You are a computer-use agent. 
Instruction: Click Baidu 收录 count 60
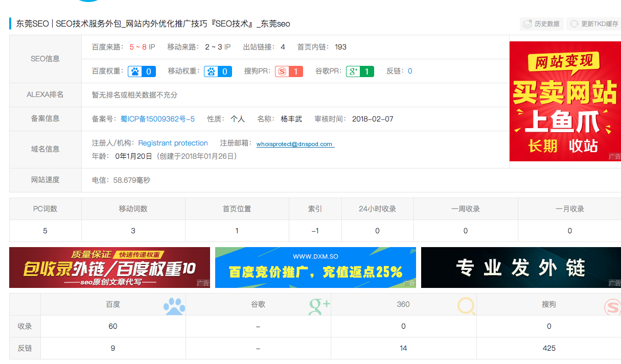pyautogui.click(x=113, y=326)
